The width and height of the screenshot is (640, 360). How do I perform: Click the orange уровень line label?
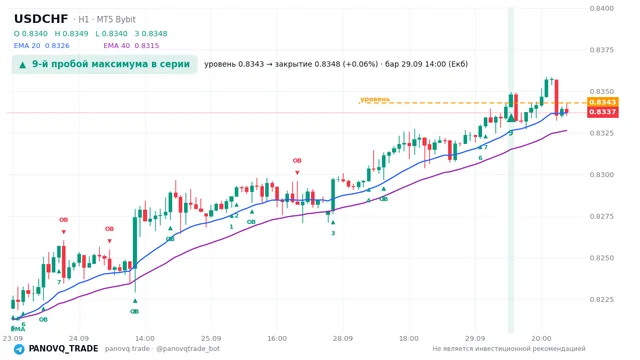pyautogui.click(x=375, y=99)
